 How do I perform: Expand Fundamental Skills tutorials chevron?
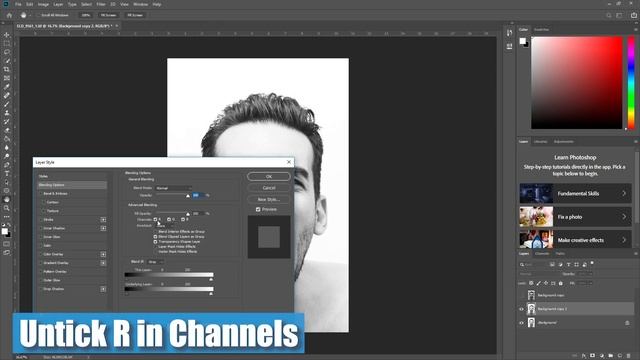click(x=624, y=193)
